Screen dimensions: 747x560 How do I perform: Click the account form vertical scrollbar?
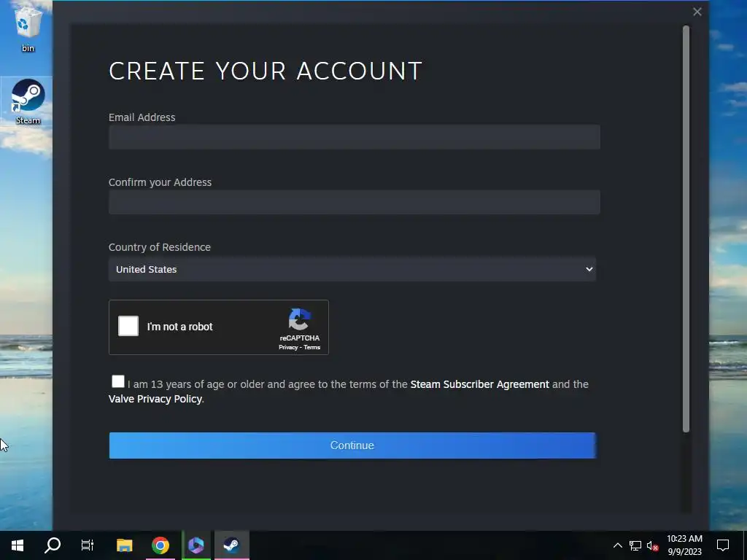pyautogui.click(x=686, y=229)
